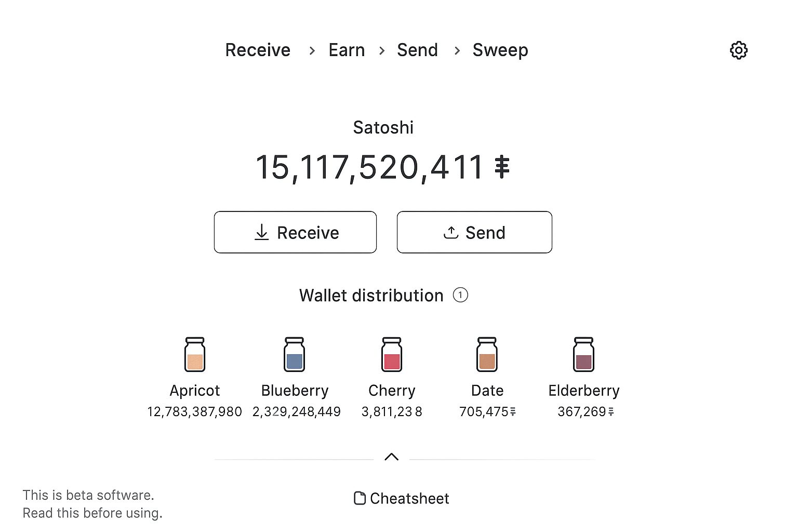Click the Cheatsheet document icon
798x532 pixels.
(x=360, y=498)
